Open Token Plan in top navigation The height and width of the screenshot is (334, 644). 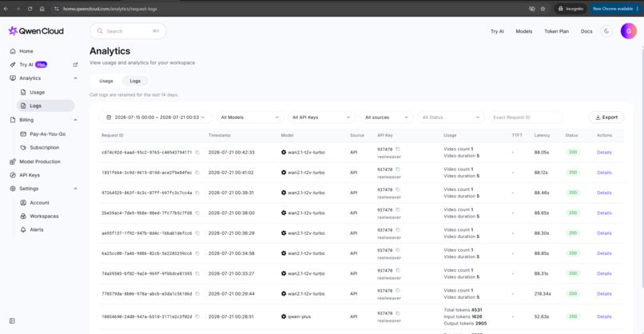click(557, 31)
